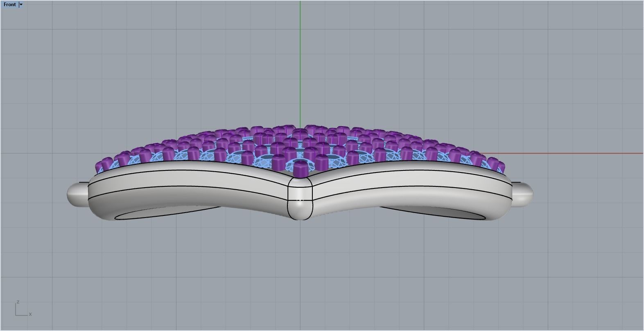Image resolution: width=644 pixels, height=331 pixels.
Task: Click the world axes icon
Action: click(x=23, y=308)
